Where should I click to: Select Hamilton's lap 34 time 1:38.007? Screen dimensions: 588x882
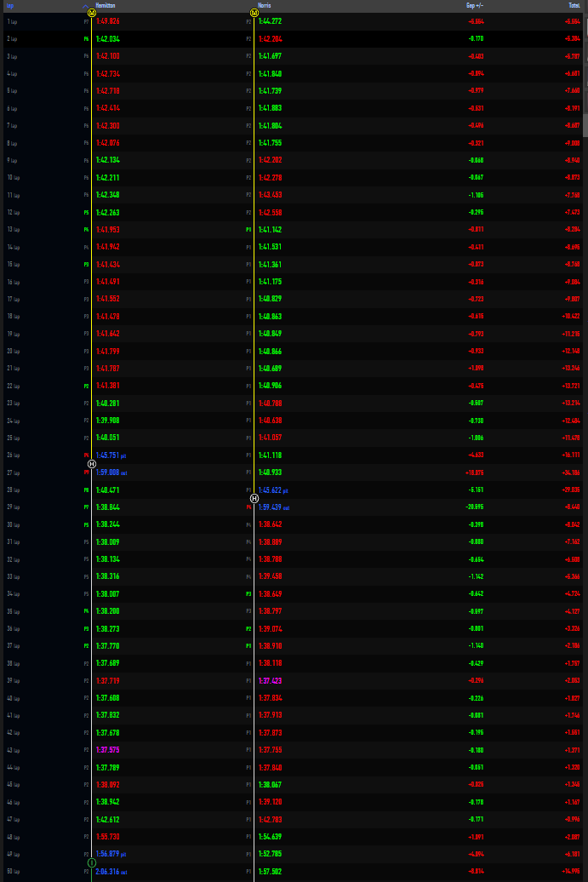coord(108,594)
